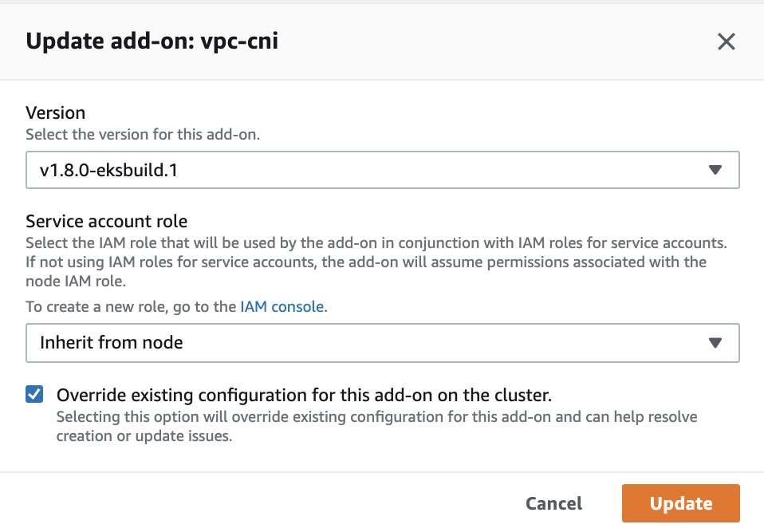Open the Version dropdown showing v1.8.0-eksbuild.1
Viewport: 764px width, 532px height.
(382, 170)
